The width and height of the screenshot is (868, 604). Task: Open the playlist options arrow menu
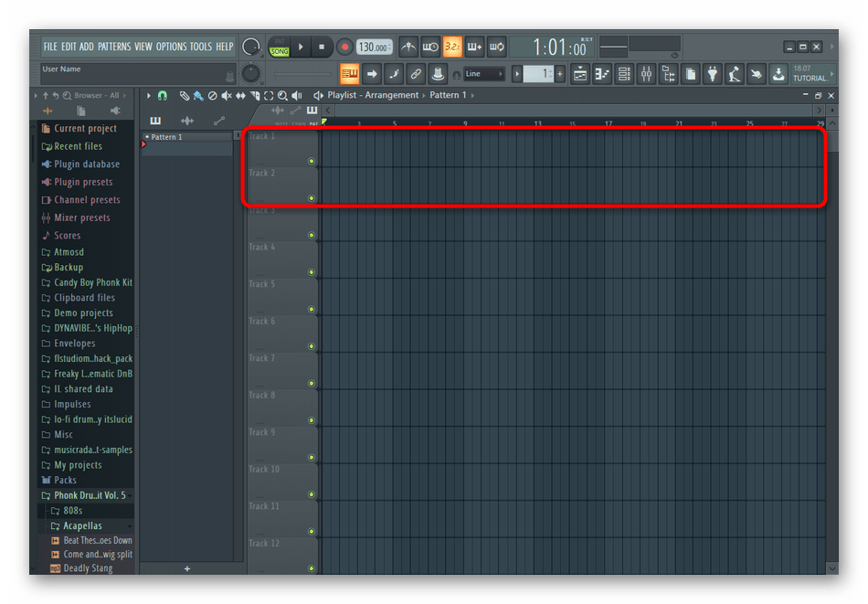[148, 96]
